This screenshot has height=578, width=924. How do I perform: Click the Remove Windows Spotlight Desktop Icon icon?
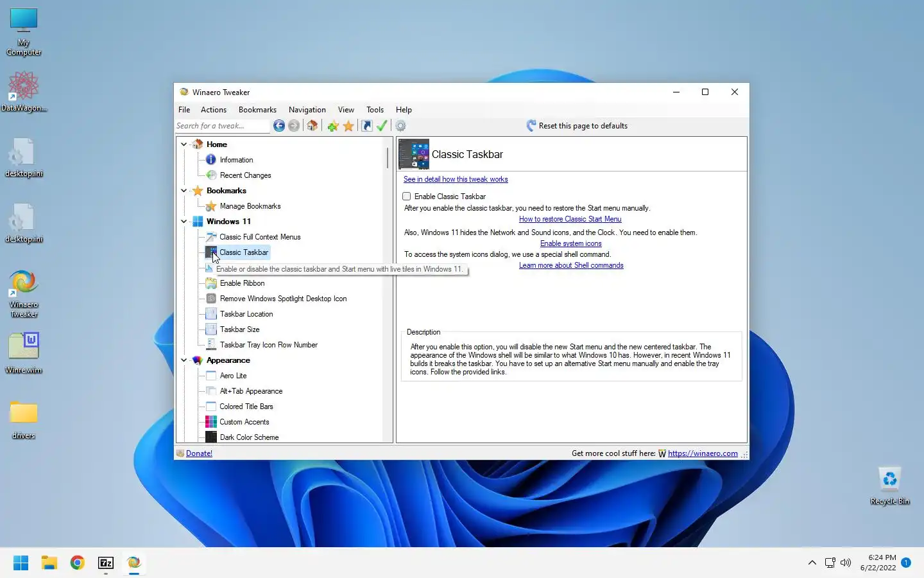[x=211, y=299]
